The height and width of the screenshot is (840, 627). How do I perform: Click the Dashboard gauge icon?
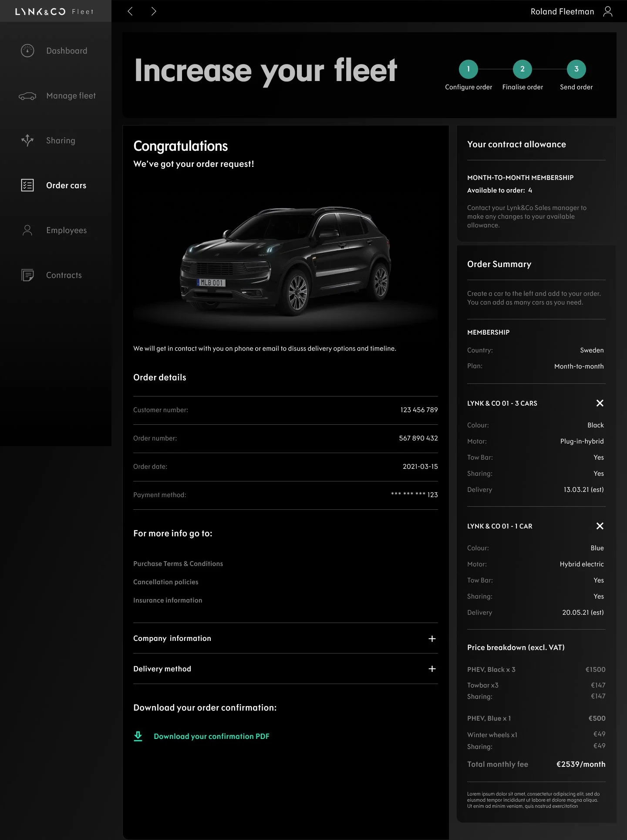click(x=27, y=51)
